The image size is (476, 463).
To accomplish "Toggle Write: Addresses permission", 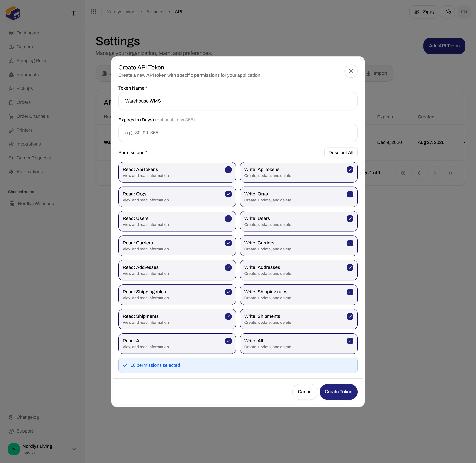I will point(350,268).
